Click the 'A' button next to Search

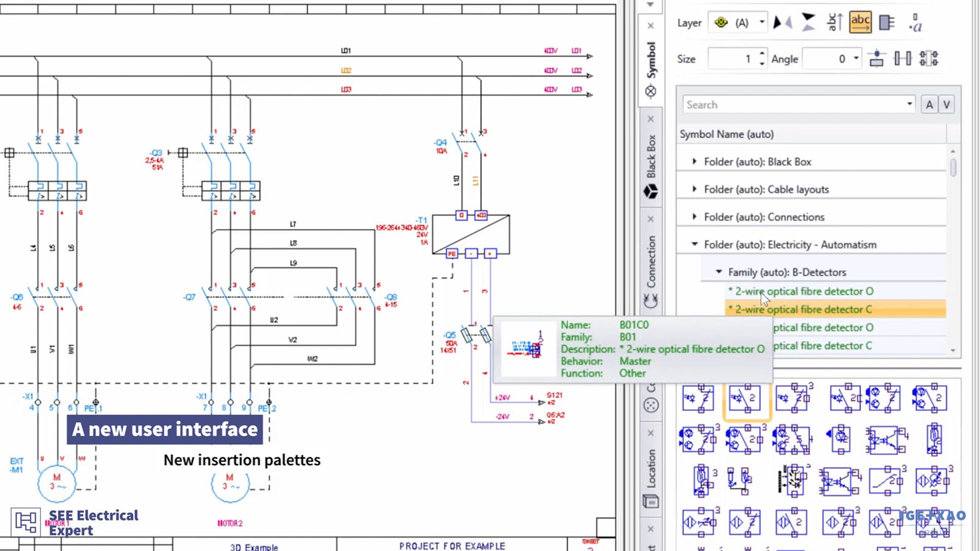tap(929, 105)
